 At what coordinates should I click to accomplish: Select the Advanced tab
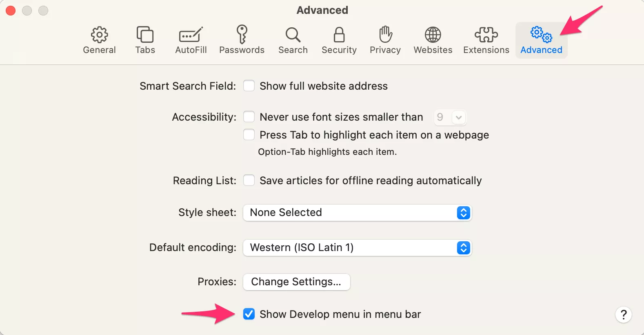541,40
